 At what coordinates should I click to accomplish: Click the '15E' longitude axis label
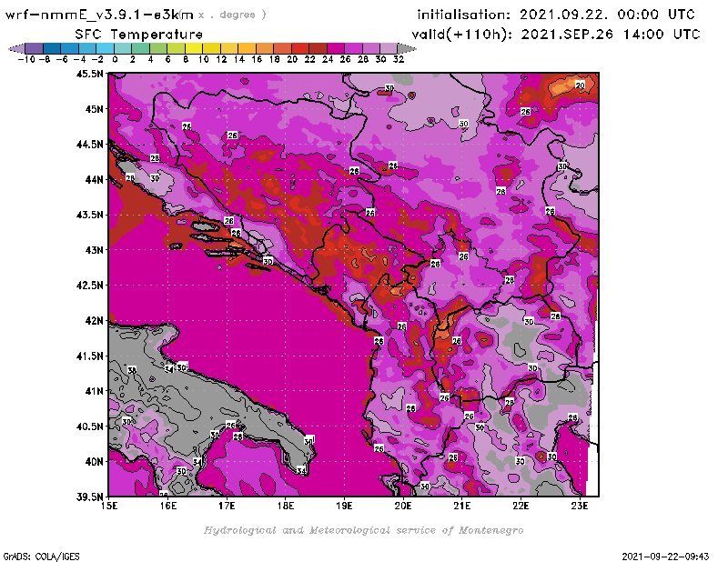[x=109, y=506]
